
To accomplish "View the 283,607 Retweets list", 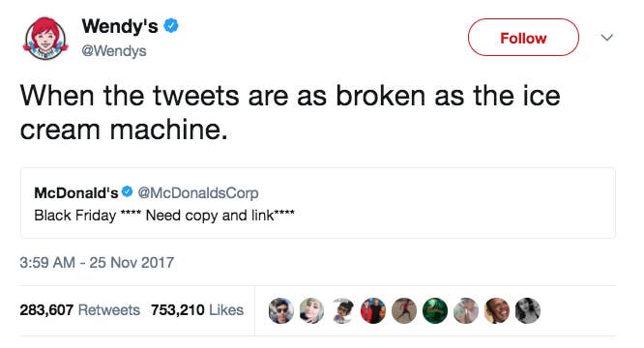I will 79,310.
